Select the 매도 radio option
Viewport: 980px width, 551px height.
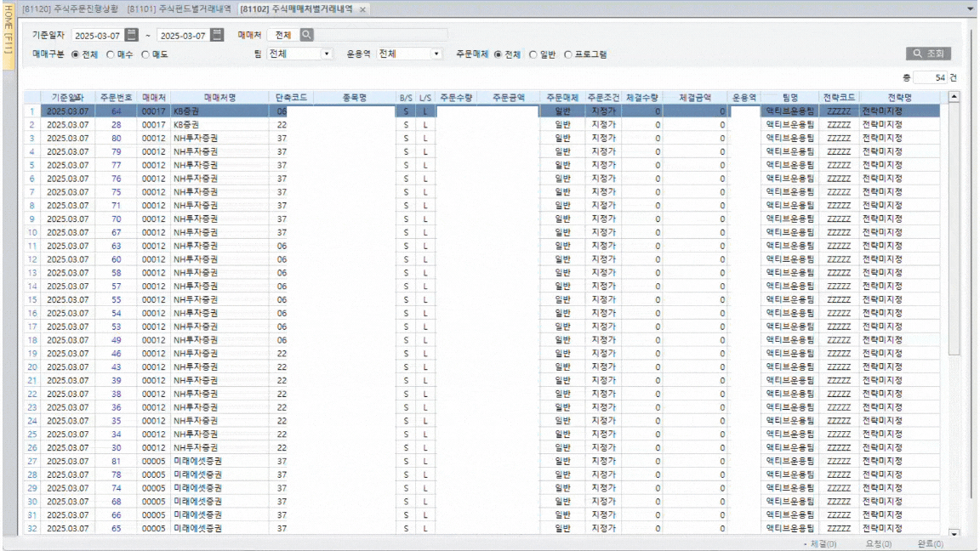point(145,54)
